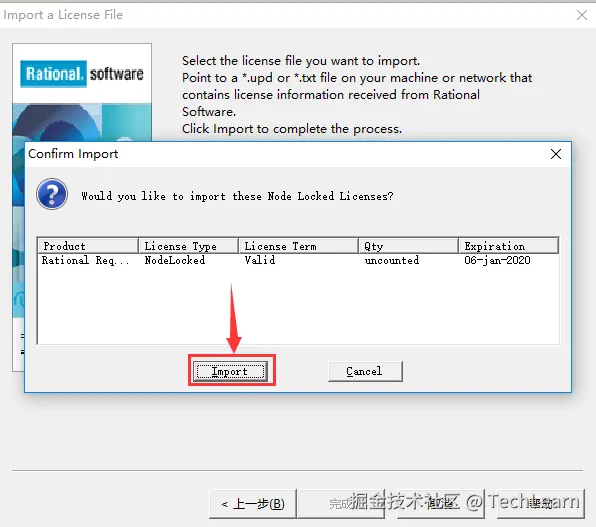Click the Qty column header
The width and height of the screenshot is (596, 527).
[x=408, y=246]
